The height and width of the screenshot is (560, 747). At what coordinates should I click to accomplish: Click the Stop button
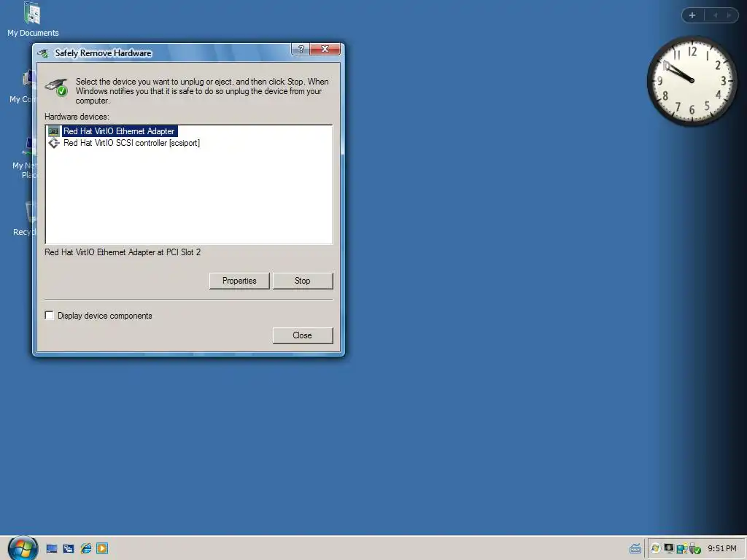[303, 281]
